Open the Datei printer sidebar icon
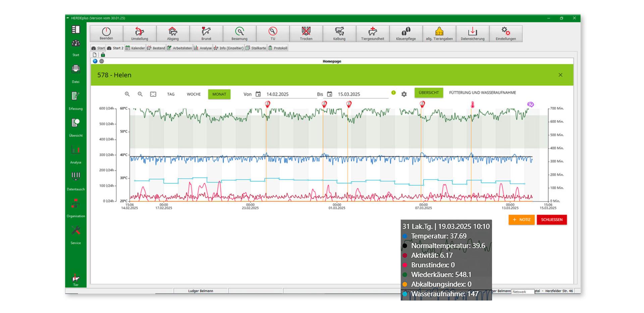The width and height of the screenshot is (644, 313). click(x=76, y=69)
